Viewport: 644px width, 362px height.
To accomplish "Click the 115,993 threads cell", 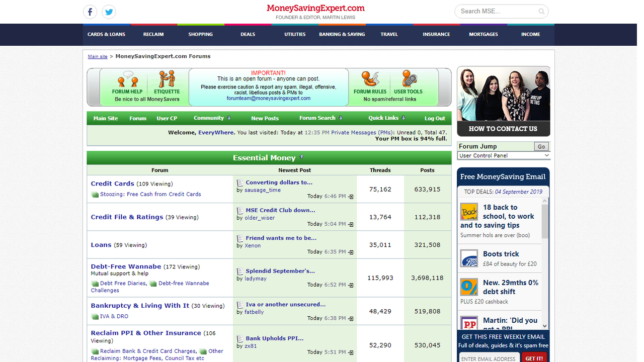I will click(380, 278).
